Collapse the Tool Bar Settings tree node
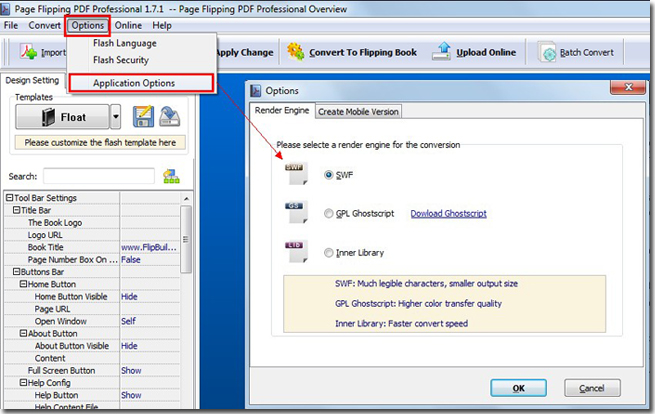The image size is (655, 414). (9, 198)
